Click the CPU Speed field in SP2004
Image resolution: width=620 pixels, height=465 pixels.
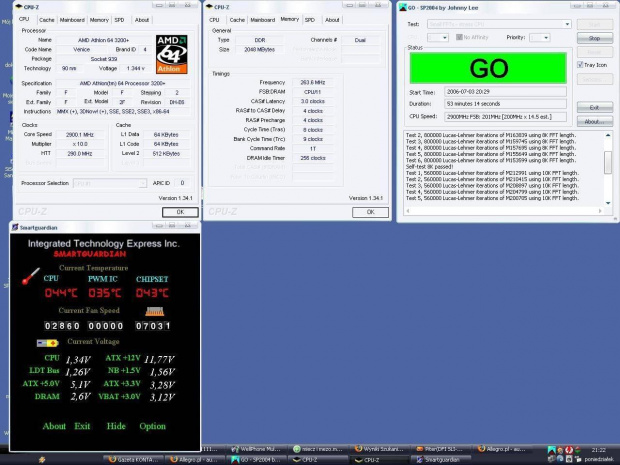click(505, 117)
